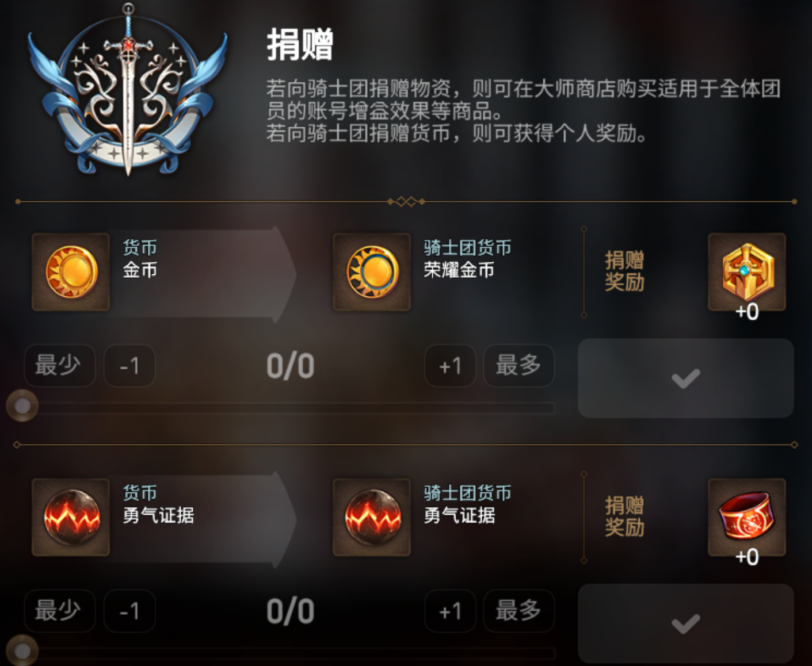812x666 pixels.
Task: Click the gold coin amount slider handle
Action: pyautogui.click(x=22, y=406)
